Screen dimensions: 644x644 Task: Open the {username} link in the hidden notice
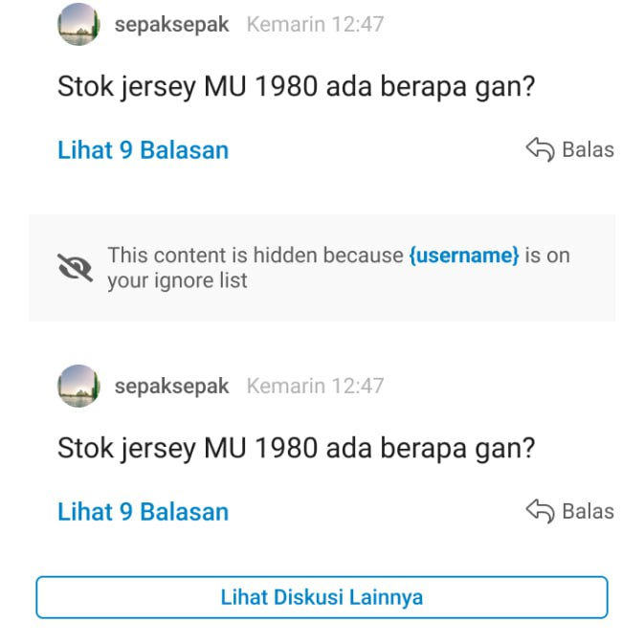tap(463, 255)
